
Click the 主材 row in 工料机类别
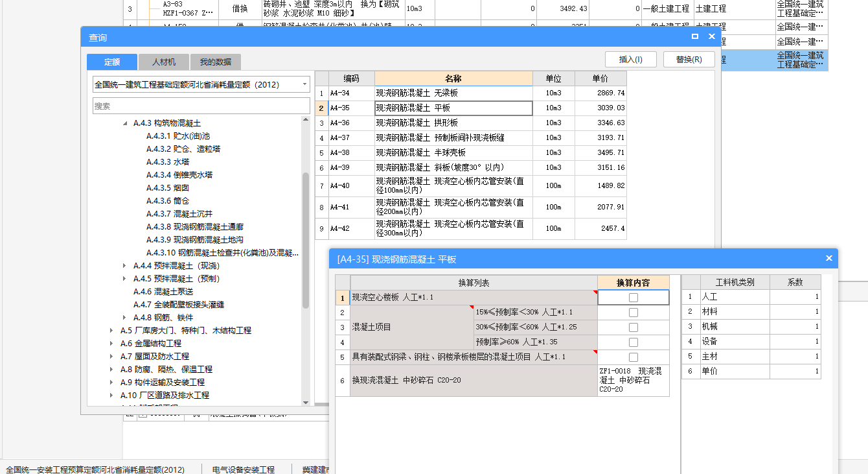point(751,357)
